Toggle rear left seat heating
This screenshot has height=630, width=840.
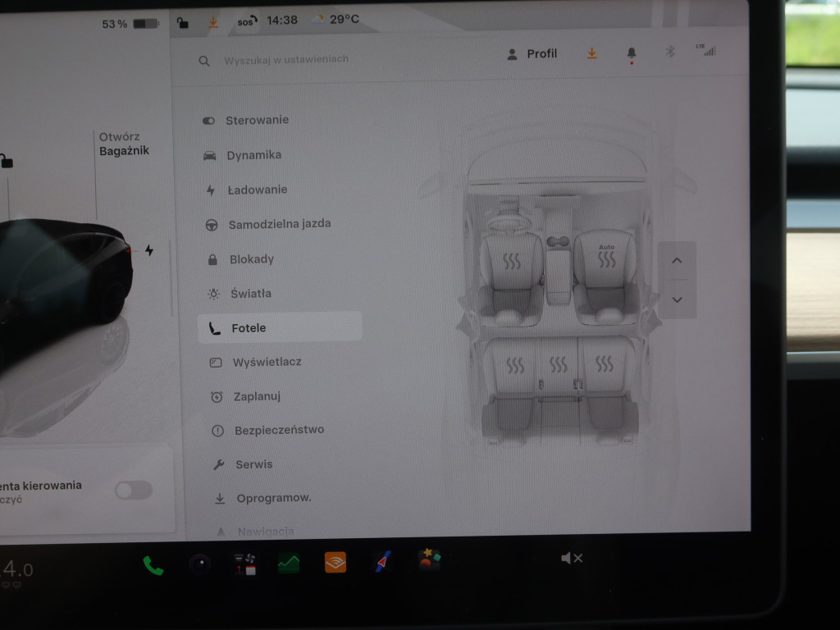(x=515, y=366)
